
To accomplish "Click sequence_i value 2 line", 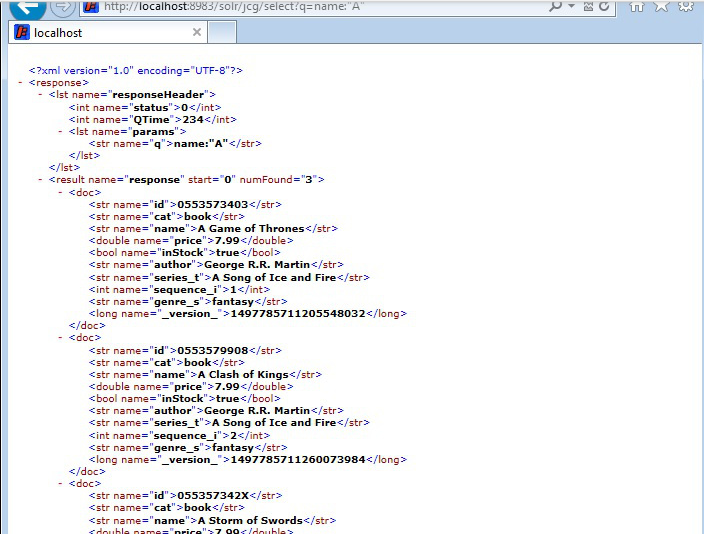I will click(180, 435).
